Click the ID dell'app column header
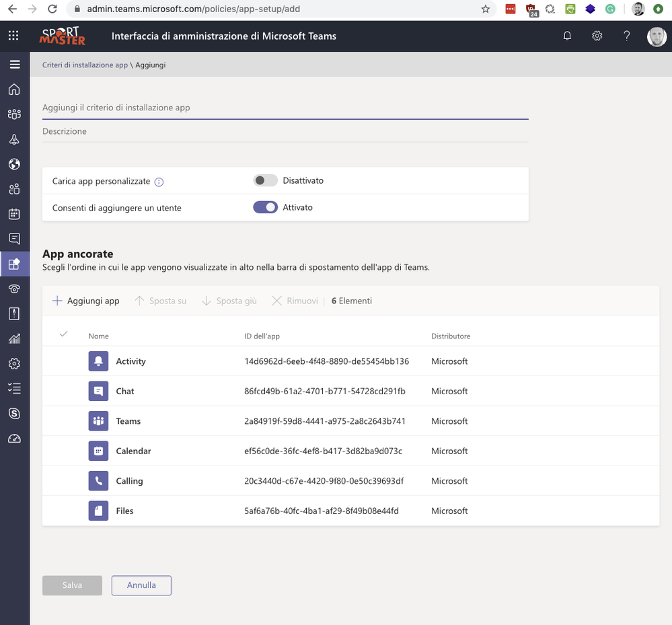Image resolution: width=672 pixels, height=625 pixels. pyautogui.click(x=262, y=336)
